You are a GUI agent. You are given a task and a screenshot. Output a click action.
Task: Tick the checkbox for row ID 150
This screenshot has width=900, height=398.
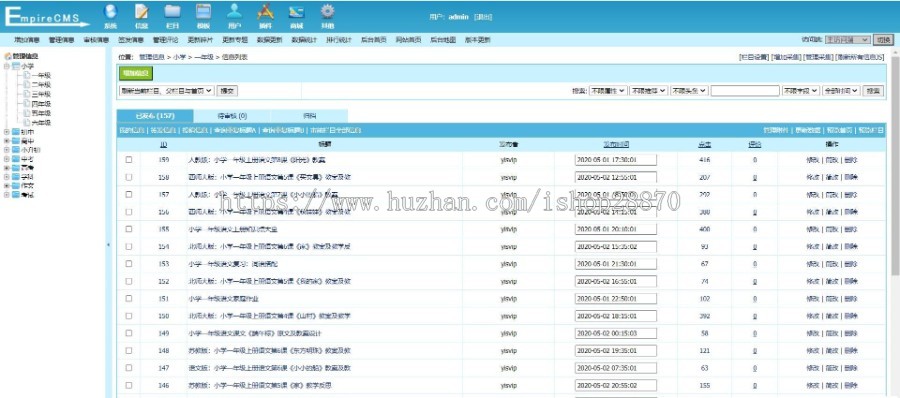click(x=129, y=316)
